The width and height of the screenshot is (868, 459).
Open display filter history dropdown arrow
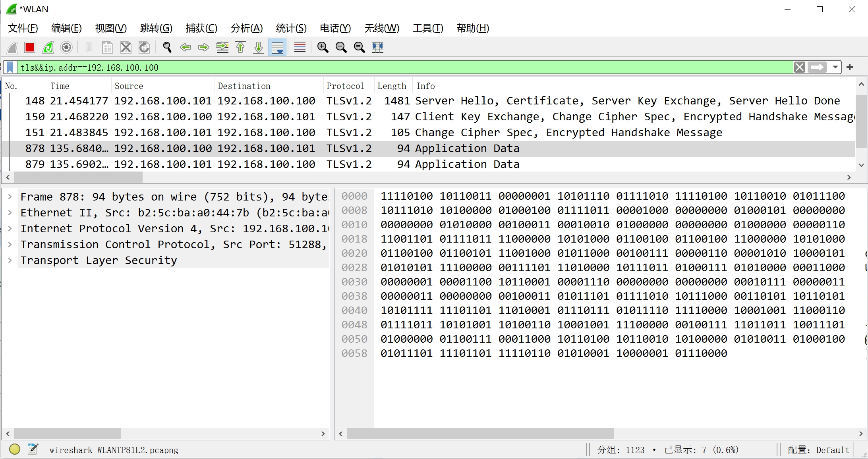pos(835,67)
